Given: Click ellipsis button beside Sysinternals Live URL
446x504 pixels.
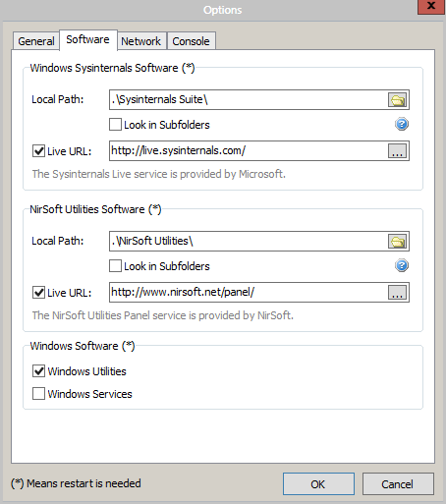Looking at the screenshot, I should (398, 151).
